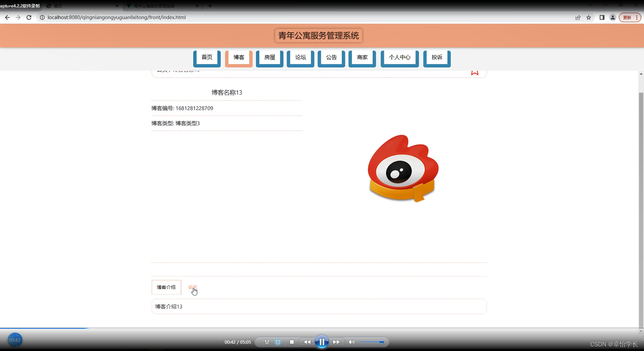Rewind the video
644x351 pixels.
pos(307,342)
